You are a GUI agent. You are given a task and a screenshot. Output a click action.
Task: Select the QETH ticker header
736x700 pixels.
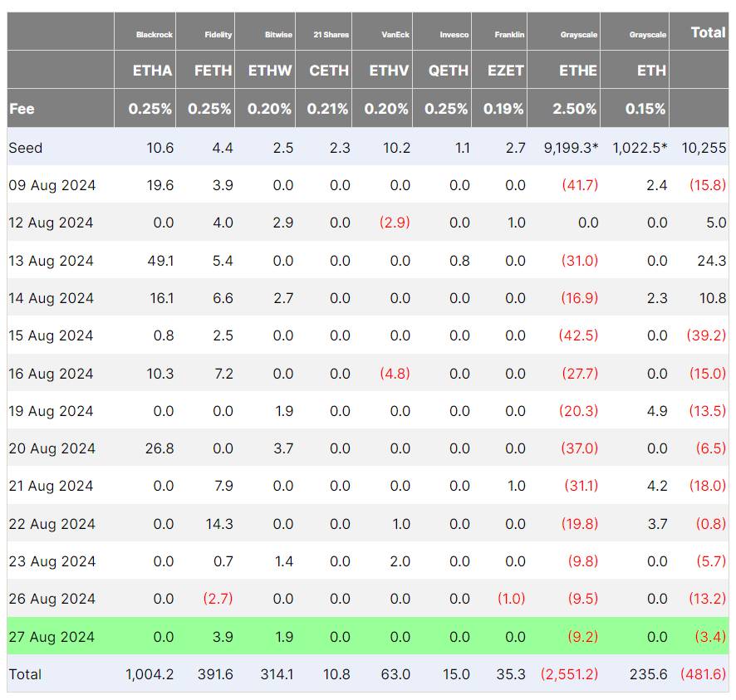449,71
